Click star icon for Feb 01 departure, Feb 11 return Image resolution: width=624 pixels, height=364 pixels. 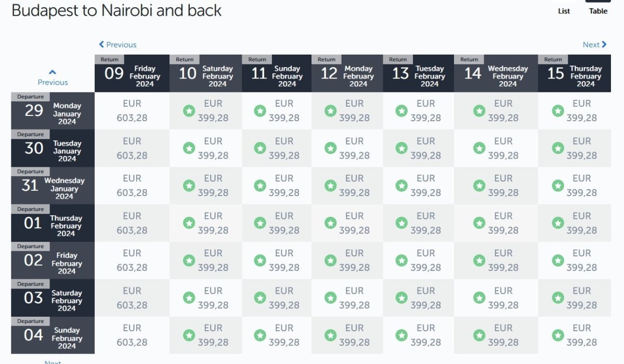click(x=260, y=223)
